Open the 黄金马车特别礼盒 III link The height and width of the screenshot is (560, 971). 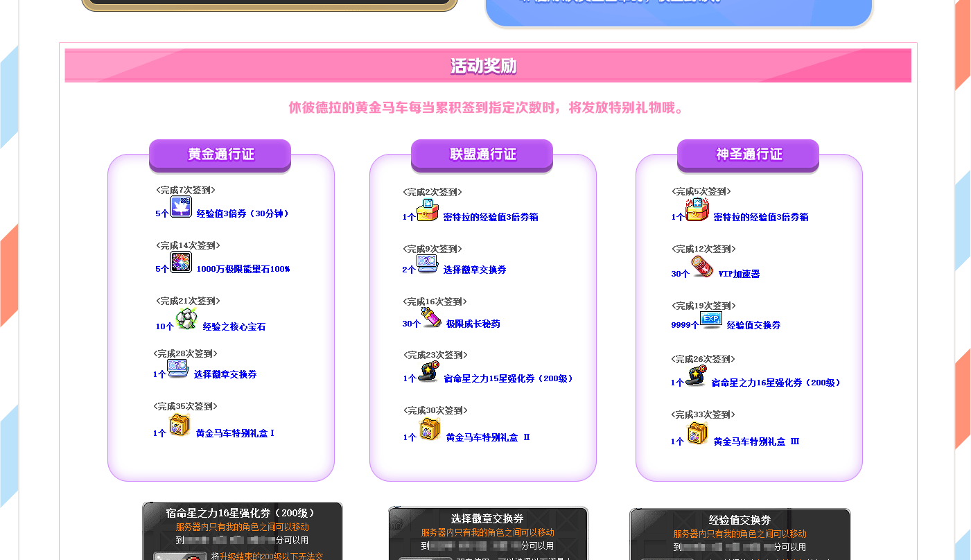(756, 441)
